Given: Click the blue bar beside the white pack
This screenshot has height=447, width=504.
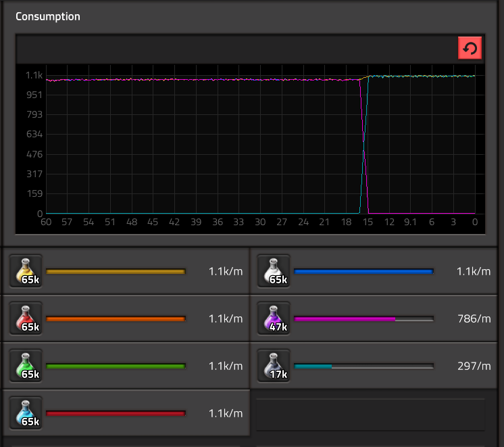Looking at the screenshot, I should pos(363,272).
